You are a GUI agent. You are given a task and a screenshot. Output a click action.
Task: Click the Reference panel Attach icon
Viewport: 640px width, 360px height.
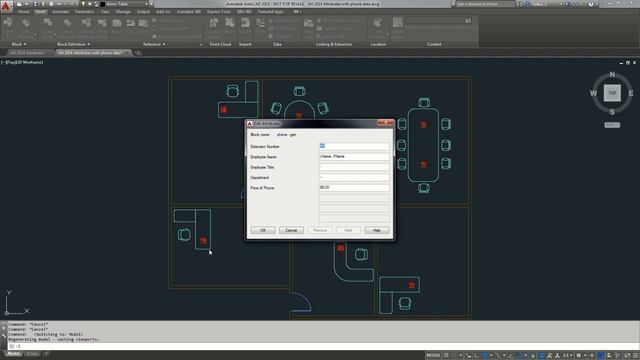pos(117,23)
